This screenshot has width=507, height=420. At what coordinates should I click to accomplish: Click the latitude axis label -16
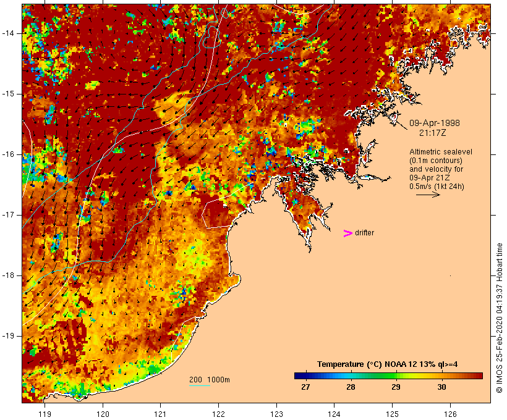pyautogui.click(x=8, y=154)
